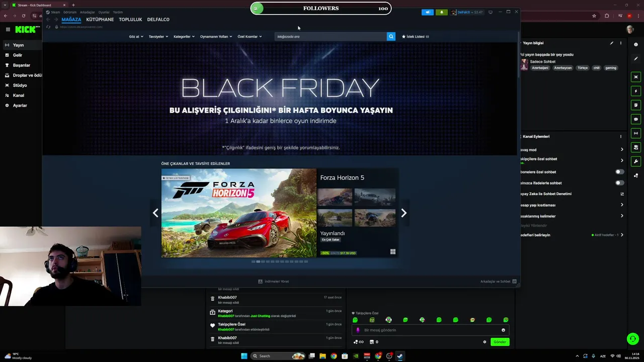Click the Steam store search magnifier button
This screenshot has width=644, height=362.
tap(391, 36)
